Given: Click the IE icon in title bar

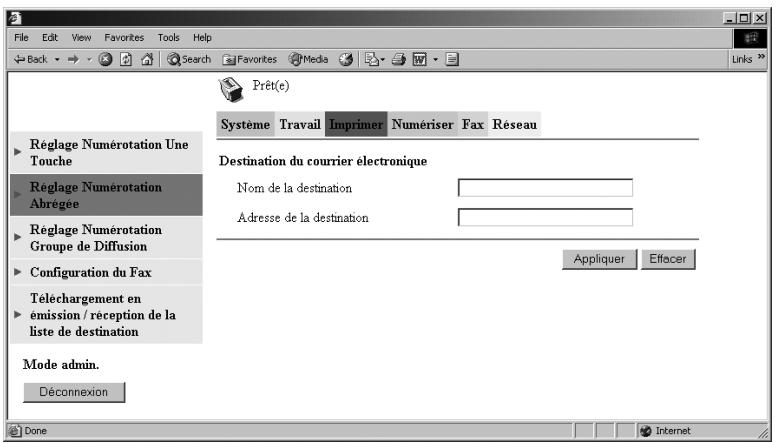Looking at the screenshot, I should pyautogui.click(x=14, y=18).
